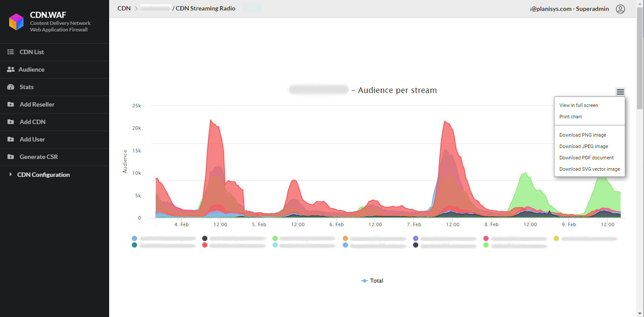644x317 pixels.
Task: Click the '25k' y-axis label
Action: pyautogui.click(x=137, y=106)
